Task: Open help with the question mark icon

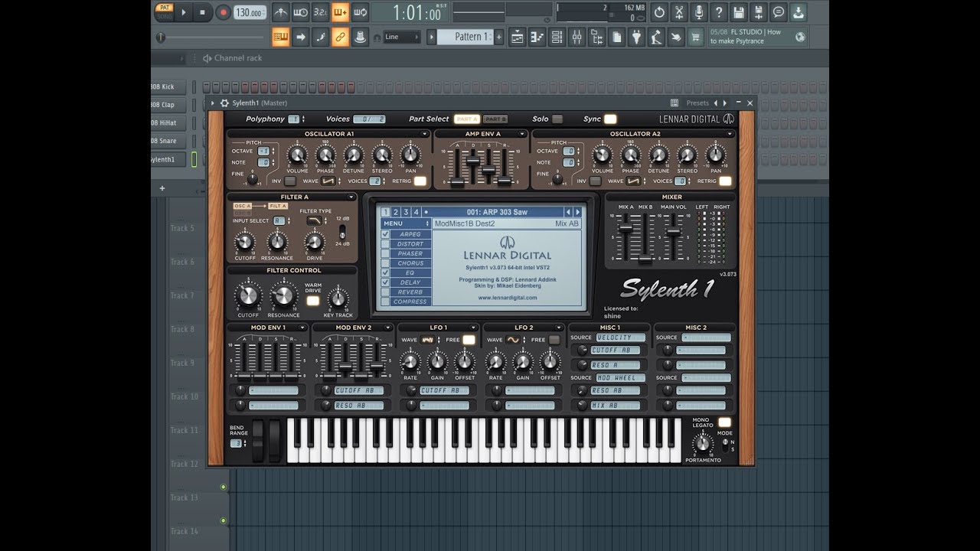Action: pyautogui.click(x=719, y=12)
